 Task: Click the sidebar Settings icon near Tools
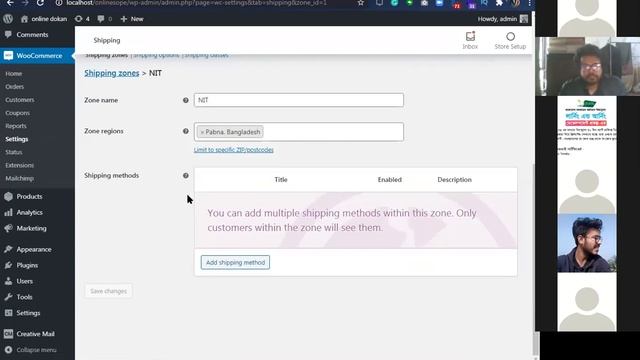pos(8,313)
